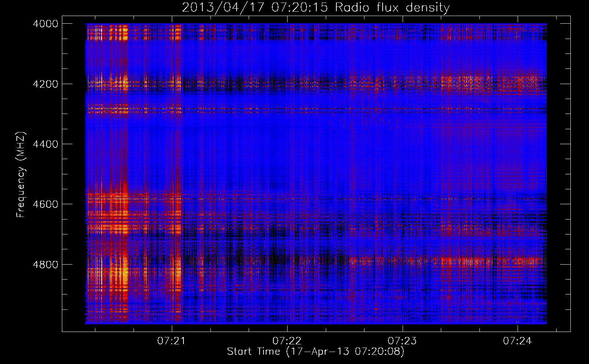589x364 pixels.
Task: Click the "Start Time (17-Apr-13 07:20:08)" axis label
Action: point(316,352)
